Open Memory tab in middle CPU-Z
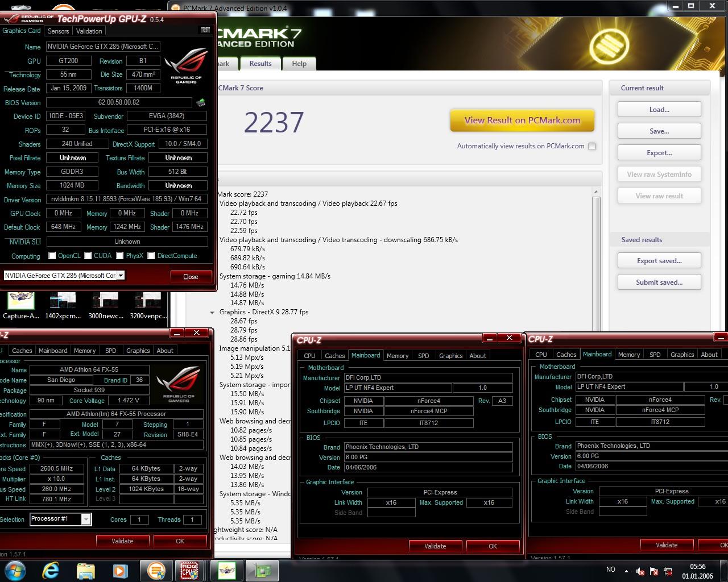Screen dimensions: 728x582 (398, 356)
